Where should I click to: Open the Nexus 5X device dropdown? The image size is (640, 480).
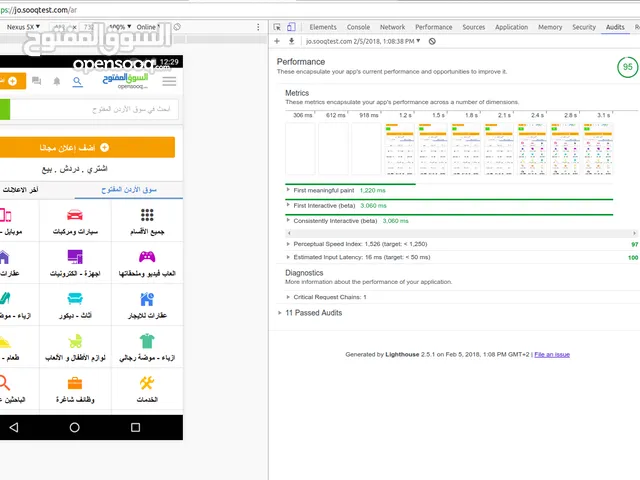point(23,27)
